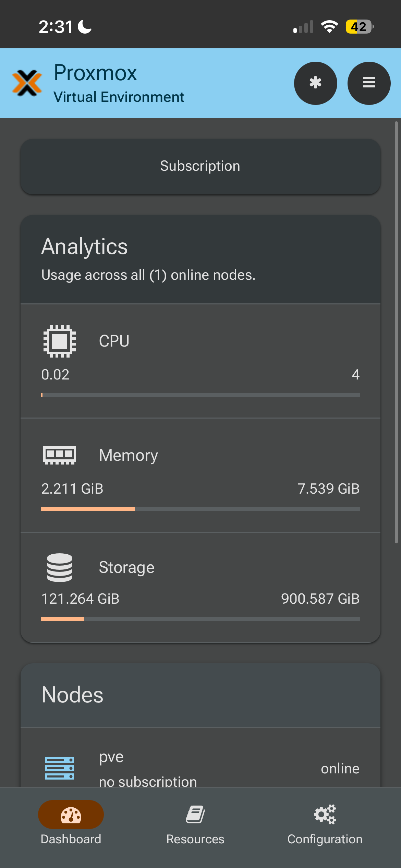Collapse the Nodes section header

tap(200, 695)
